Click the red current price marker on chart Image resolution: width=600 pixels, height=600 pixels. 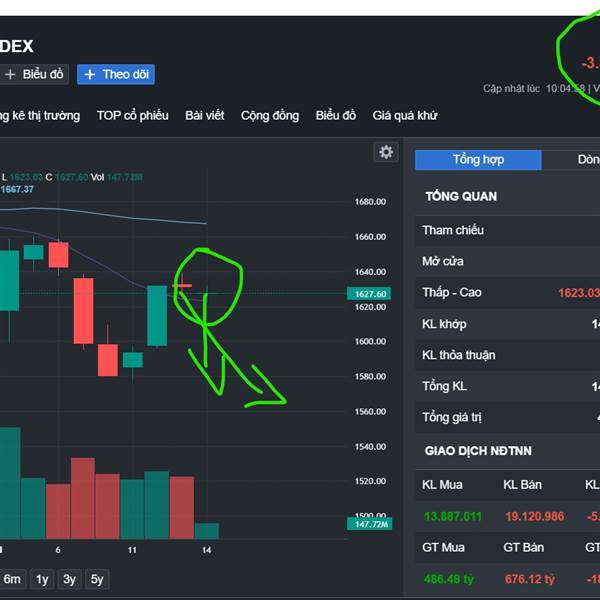coord(182,286)
